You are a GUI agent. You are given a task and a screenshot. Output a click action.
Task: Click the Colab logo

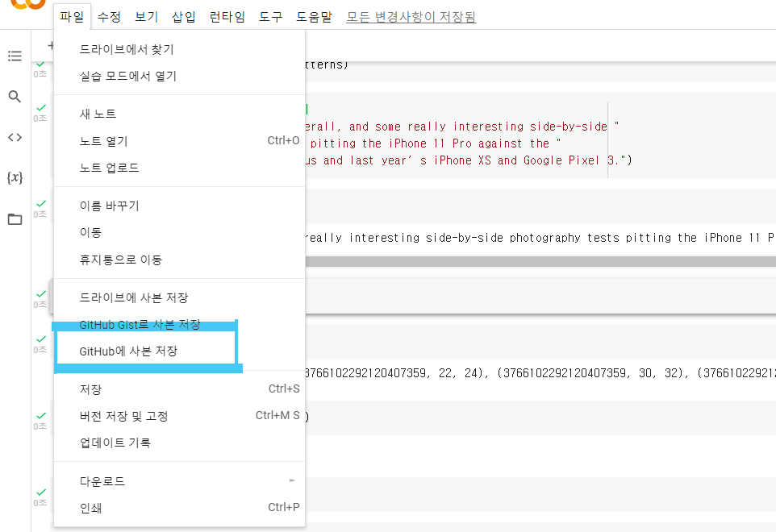[24, 6]
